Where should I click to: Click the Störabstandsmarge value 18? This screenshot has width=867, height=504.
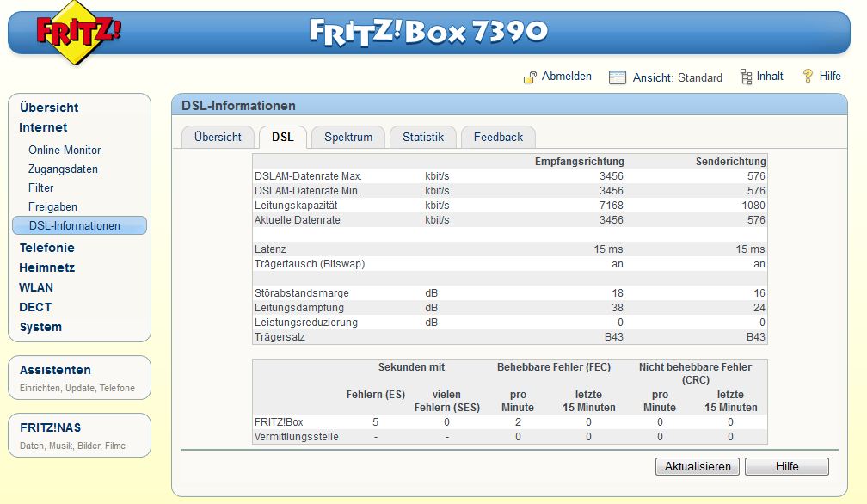click(x=617, y=293)
